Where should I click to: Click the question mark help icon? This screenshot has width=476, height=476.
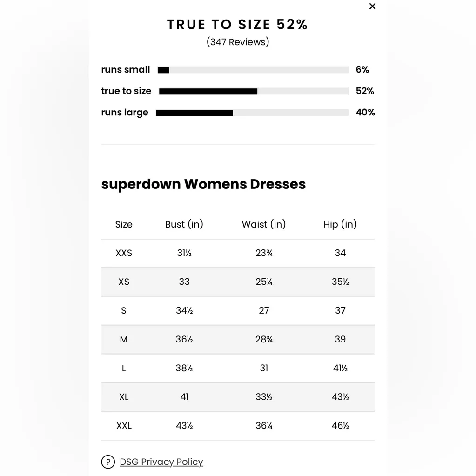click(108, 462)
